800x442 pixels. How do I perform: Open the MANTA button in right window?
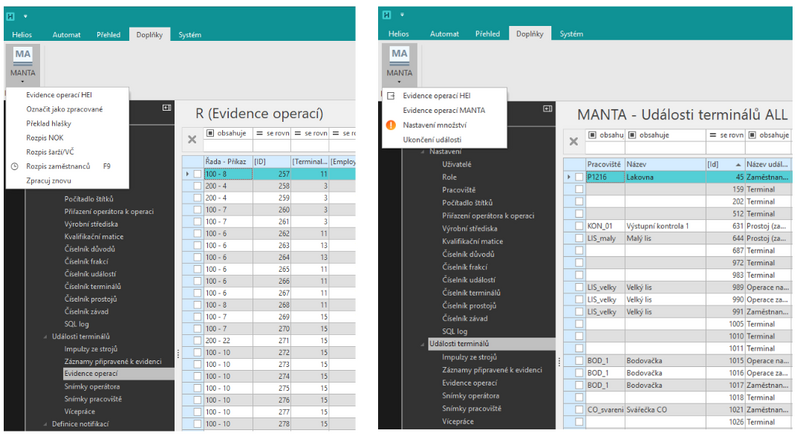(399, 64)
